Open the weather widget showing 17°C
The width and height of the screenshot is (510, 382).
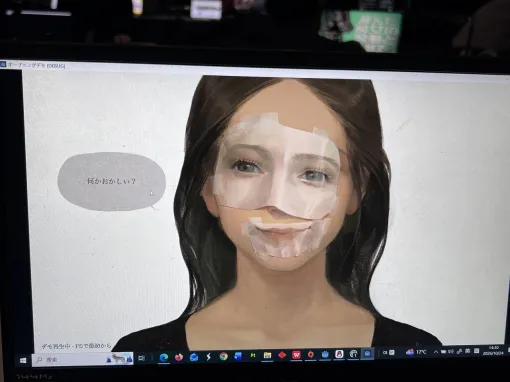pyautogui.click(x=416, y=352)
